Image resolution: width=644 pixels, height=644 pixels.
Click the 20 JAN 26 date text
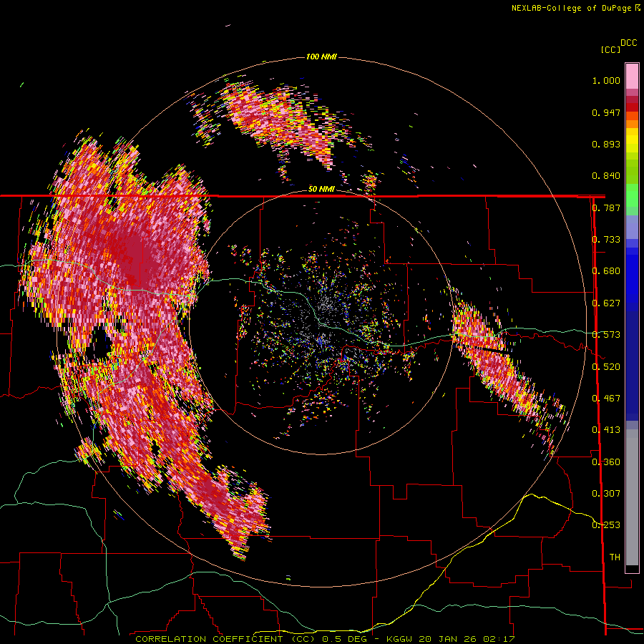tap(448, 639)
